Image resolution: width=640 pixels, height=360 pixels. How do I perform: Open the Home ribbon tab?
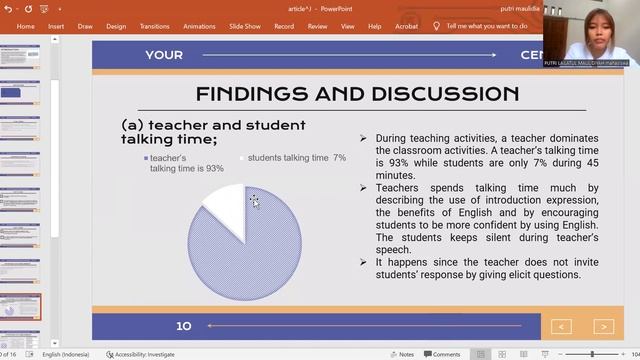[x=25, y=26]
